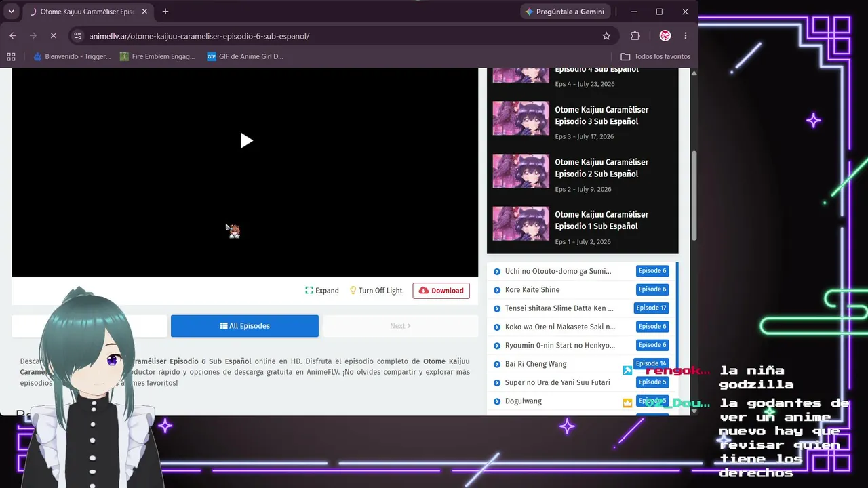This screenshot has width=868, height=488.
Task: Open Otome Kaijuu Caraméliser Episodio 2 title
Action: (601, 168)
